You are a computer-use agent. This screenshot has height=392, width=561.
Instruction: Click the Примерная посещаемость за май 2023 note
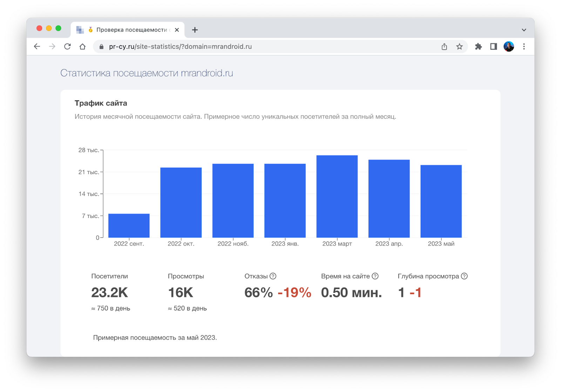[155, 337]
